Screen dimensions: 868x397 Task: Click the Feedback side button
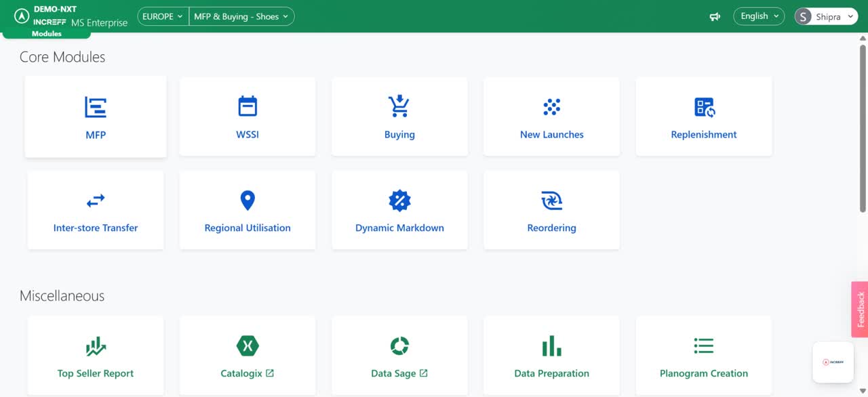point(860,310)
